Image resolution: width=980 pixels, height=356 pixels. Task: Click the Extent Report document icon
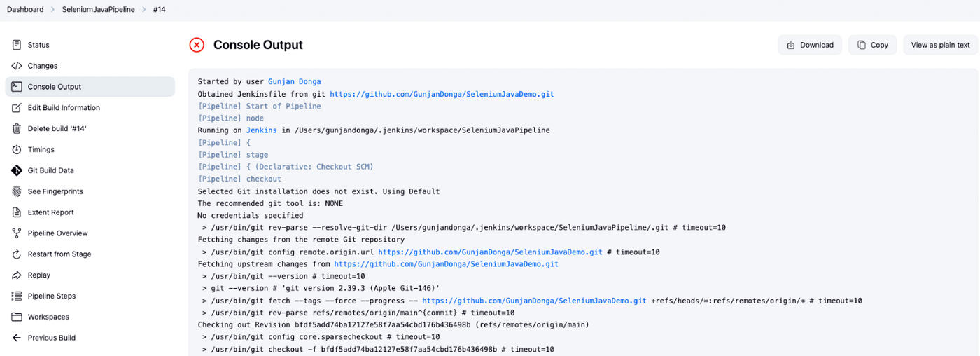[17, 212]
